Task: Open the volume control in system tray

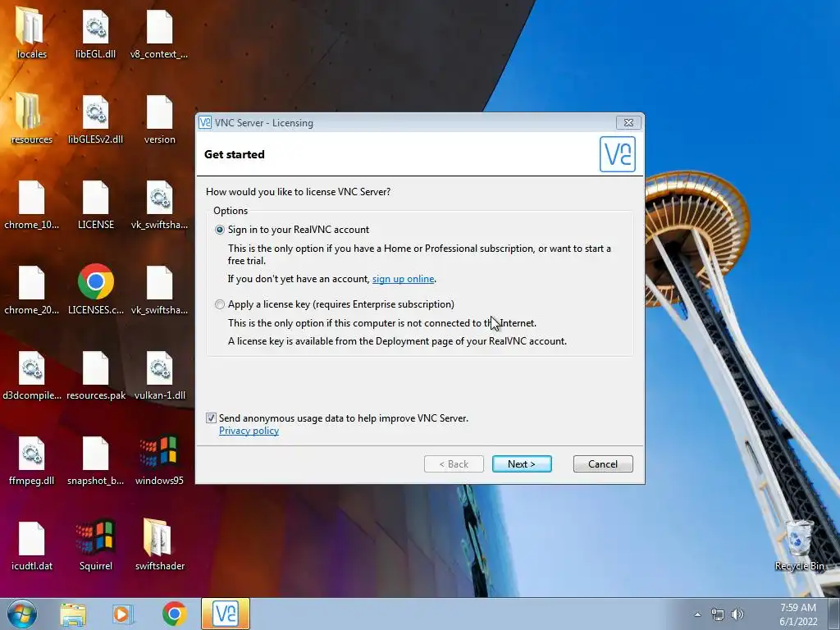Action: click(737, 614)
